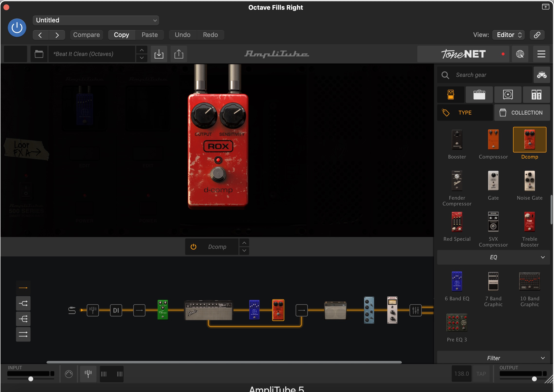Click the TAP tempo button
The height and width of the screenshot is (392, 554).
tap(481, 374)
